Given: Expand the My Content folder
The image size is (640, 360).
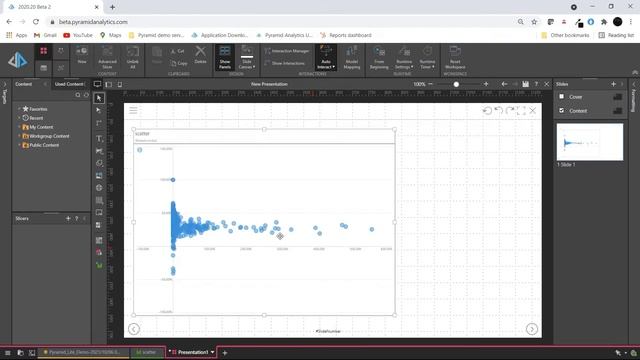Looking at the screenshot, I should click(x=19, y=127).
